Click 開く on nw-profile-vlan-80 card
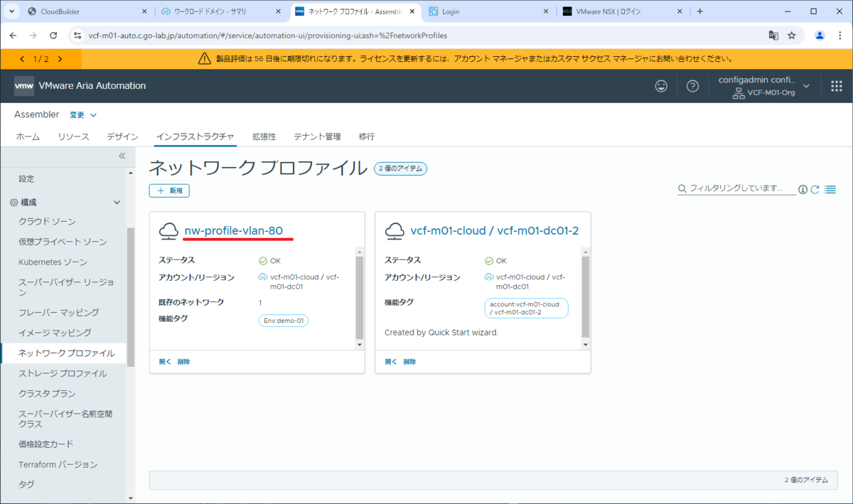853x504 pixels. pos(165,361)
